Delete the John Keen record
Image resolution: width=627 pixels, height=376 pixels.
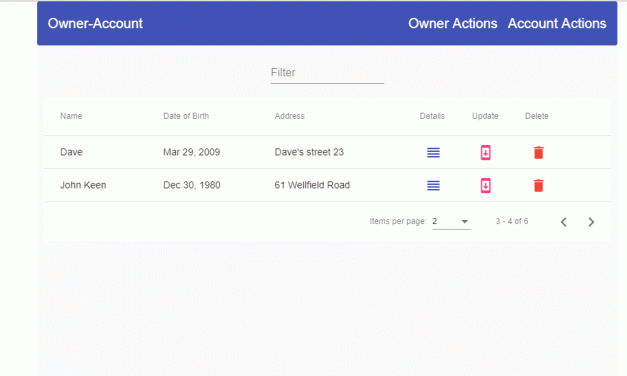click(539, 186)
